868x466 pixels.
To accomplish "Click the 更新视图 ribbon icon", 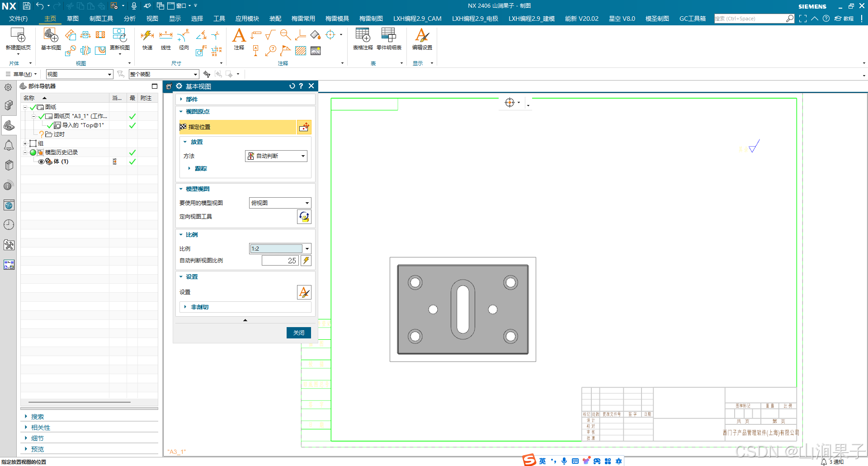I will [x=119, y=35].
